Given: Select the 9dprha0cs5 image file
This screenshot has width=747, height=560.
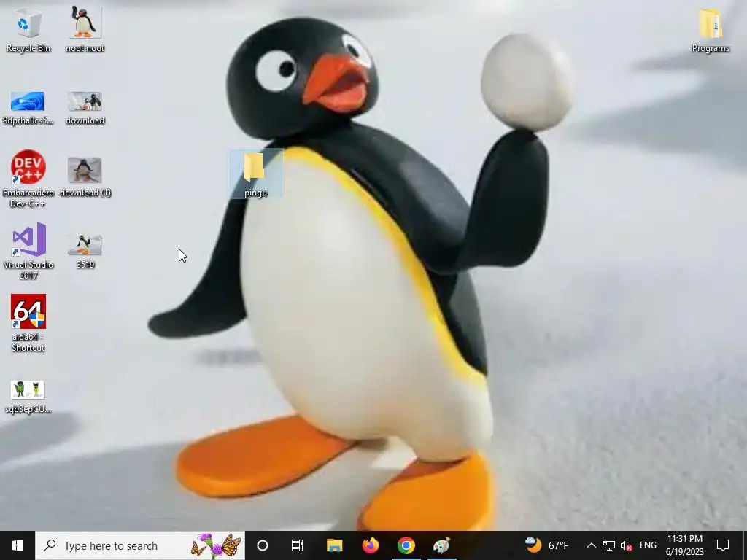Looking at the screenshot, I should click(x=28, y=108).
